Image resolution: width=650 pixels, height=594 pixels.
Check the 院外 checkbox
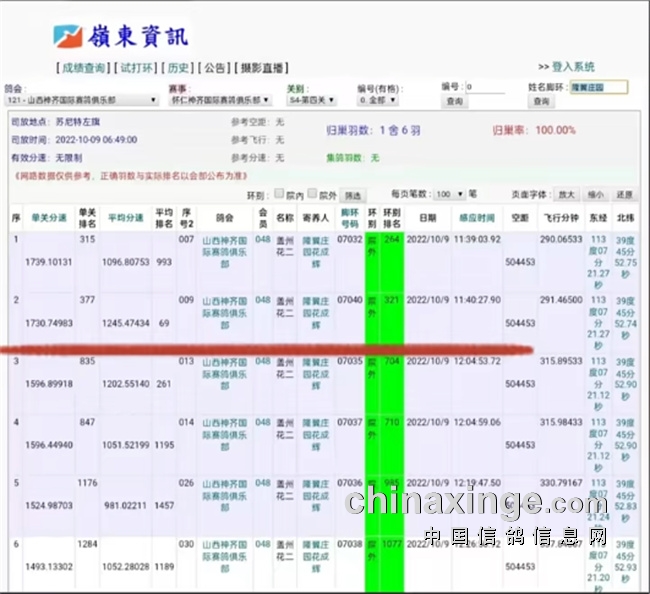point(312,194)
